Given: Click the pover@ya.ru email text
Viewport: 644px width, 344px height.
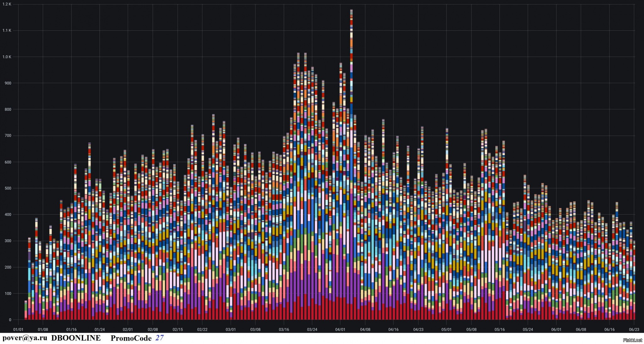Looking at the screenshot, I should click(x=25, y=338).
